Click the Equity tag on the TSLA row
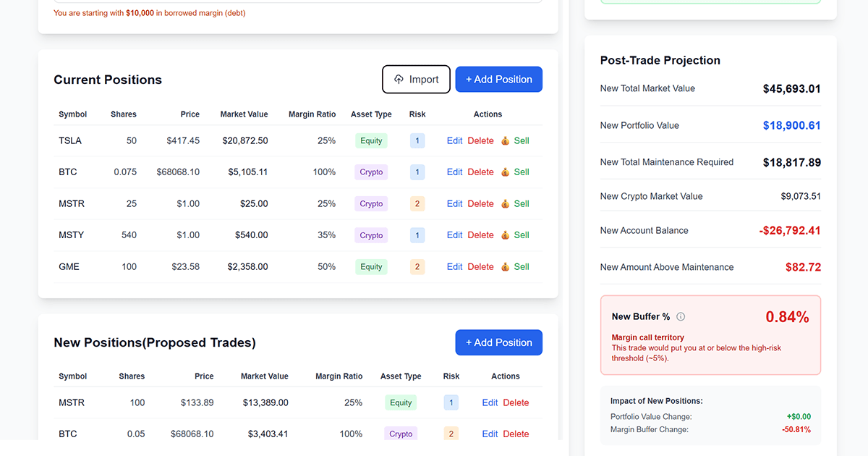 [x=371, y=141]
